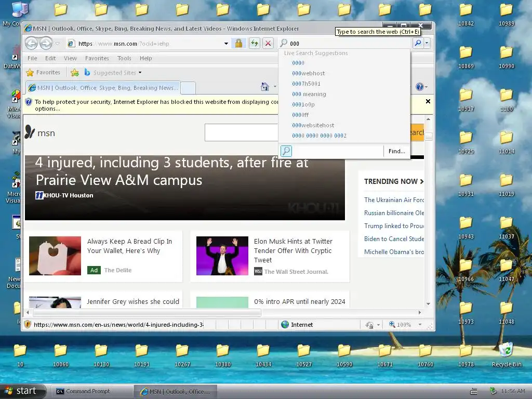This screenshot has width=532, height=399.
Task: Click the blue Help question mark icon
Action: tap(419, 87)
